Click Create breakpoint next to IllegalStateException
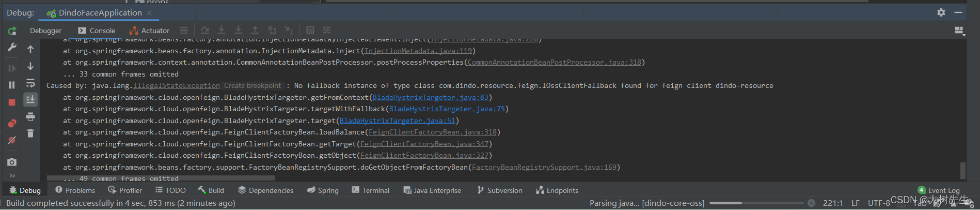Screen dimensions: 980x210 pyautogui.click(x=252, y=86)
